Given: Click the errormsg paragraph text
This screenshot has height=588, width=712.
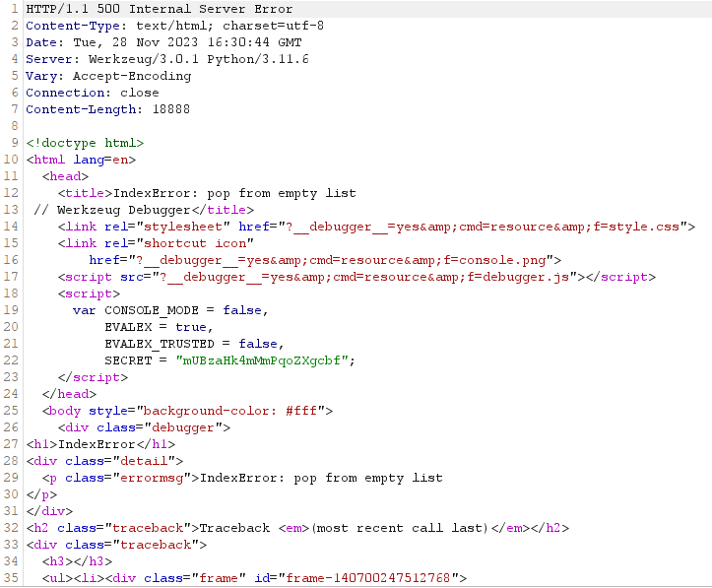Looking at the screenshot, I should (x=321, y=478).
